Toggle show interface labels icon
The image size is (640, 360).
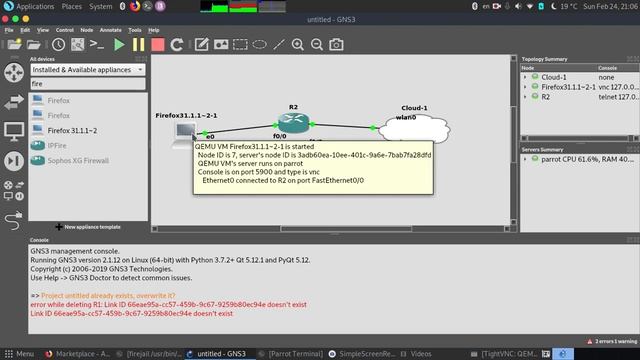coord(78,44)
